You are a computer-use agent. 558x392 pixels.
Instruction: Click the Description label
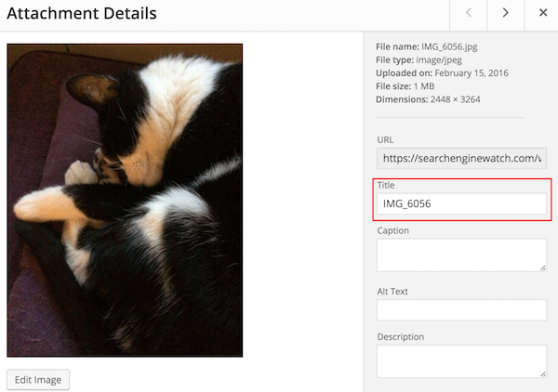click(401, 336)
